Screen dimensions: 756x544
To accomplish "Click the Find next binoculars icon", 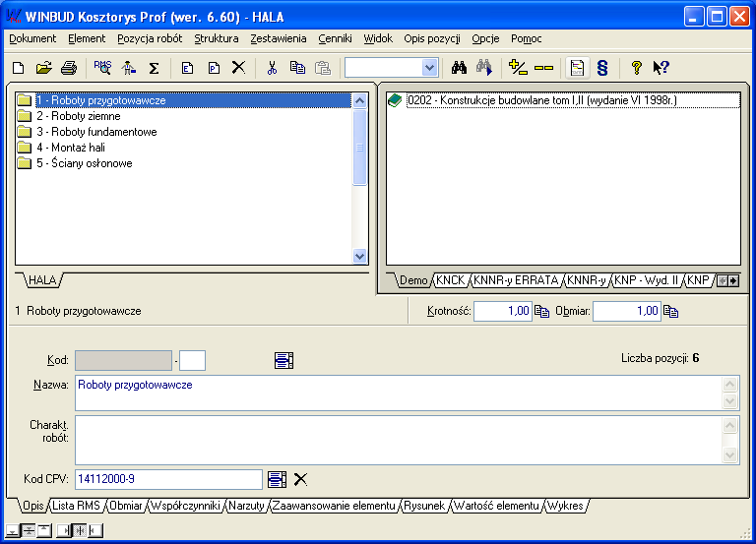I will 484,68.
